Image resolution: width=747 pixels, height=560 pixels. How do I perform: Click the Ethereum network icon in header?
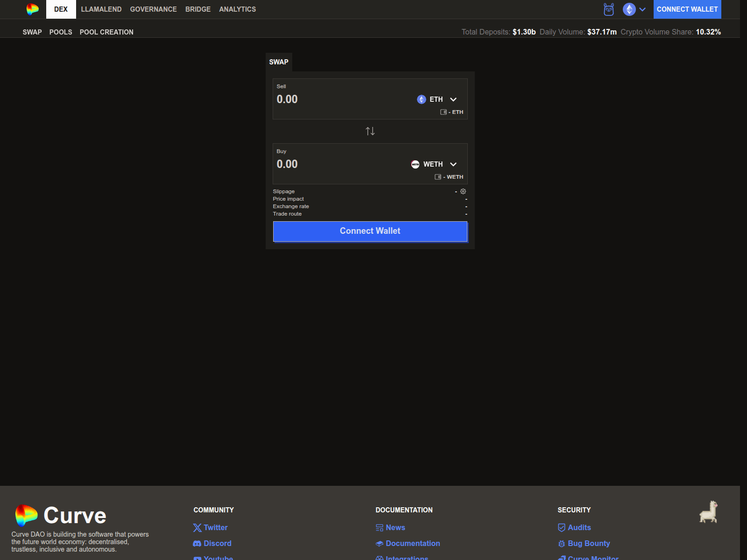[x=629, y=9]
